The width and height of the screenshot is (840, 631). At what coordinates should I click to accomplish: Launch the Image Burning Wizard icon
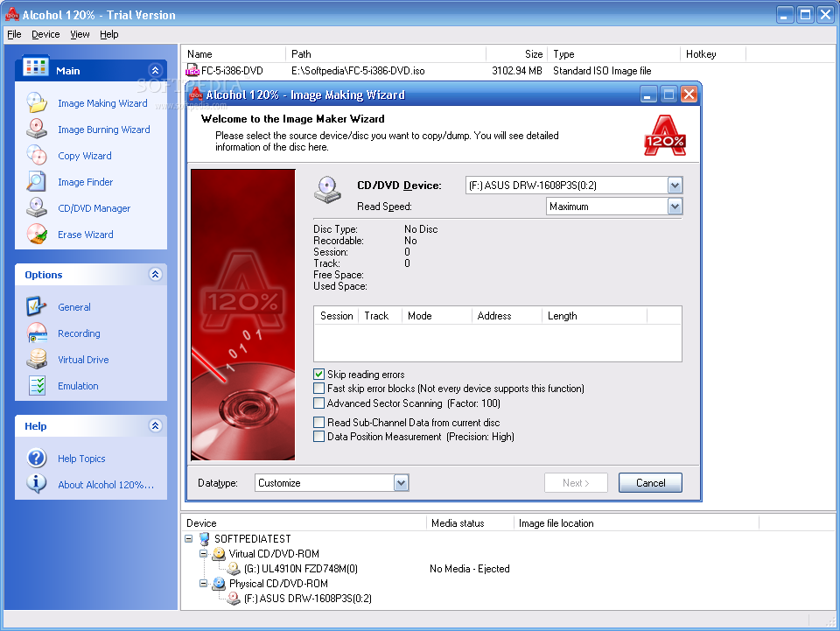37,130
